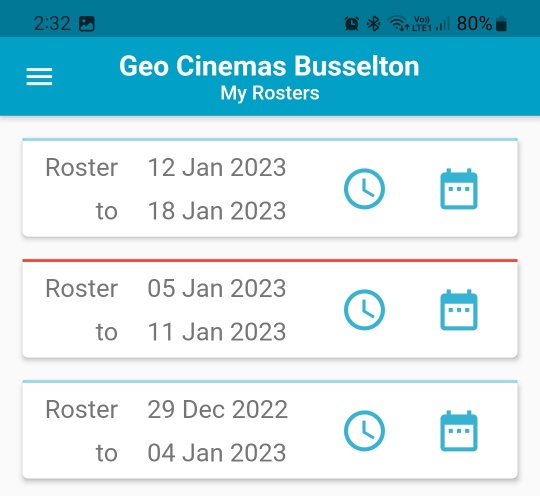View clock icon for 29 Dec 2022 roster
The height and width of the screenshot is (496, 540).
pos(364,431)
